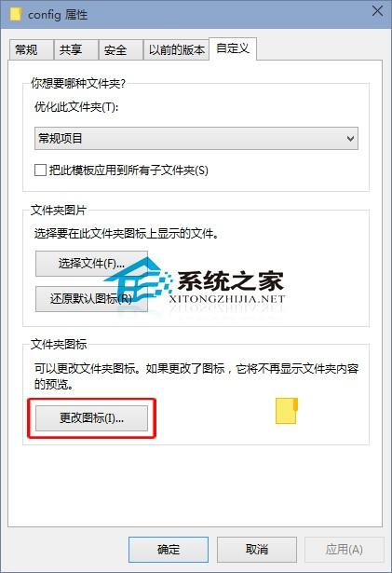The width and height of the screenshot is (392, 573).
Task: Click the 选择文件(F)... button
Action: click(91, 264)
